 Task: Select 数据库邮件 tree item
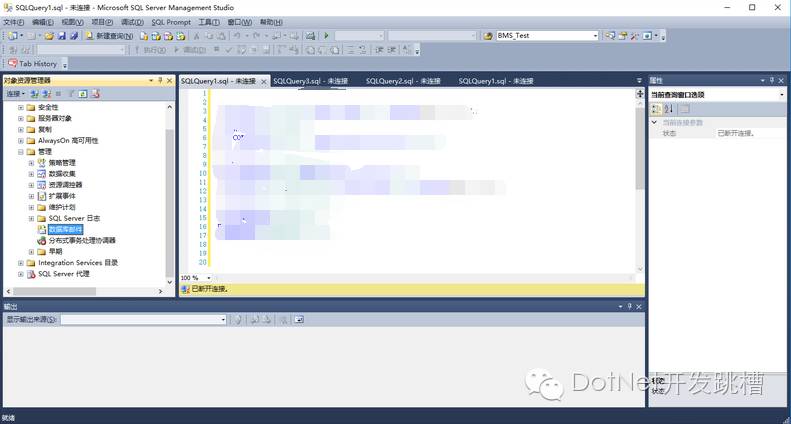65,230
